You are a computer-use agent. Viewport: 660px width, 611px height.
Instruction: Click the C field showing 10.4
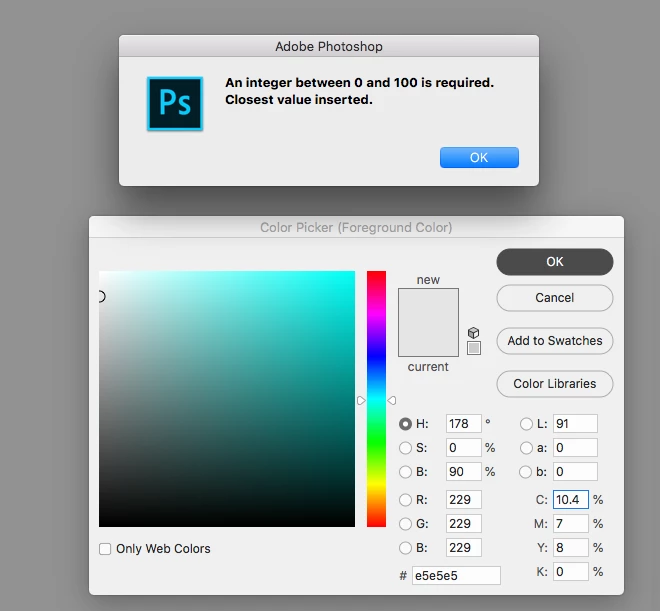[571, 500]
